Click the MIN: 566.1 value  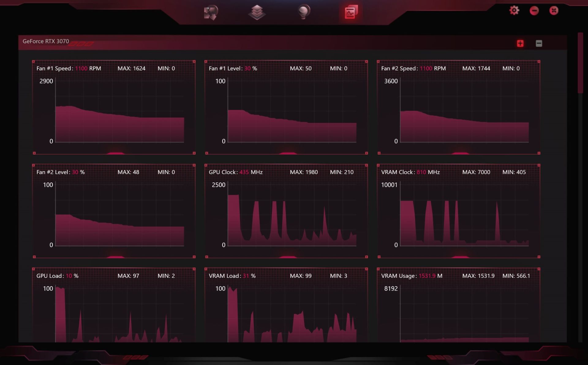point(516,276)
